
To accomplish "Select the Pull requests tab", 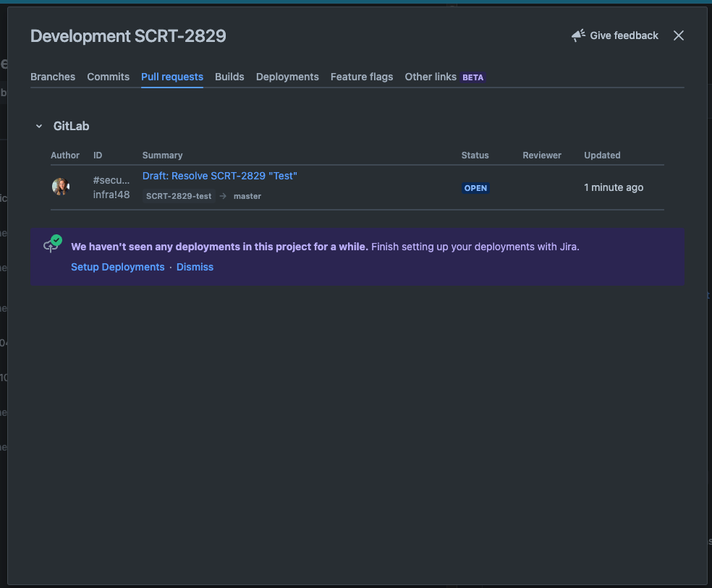I will (x=172, y=77).
